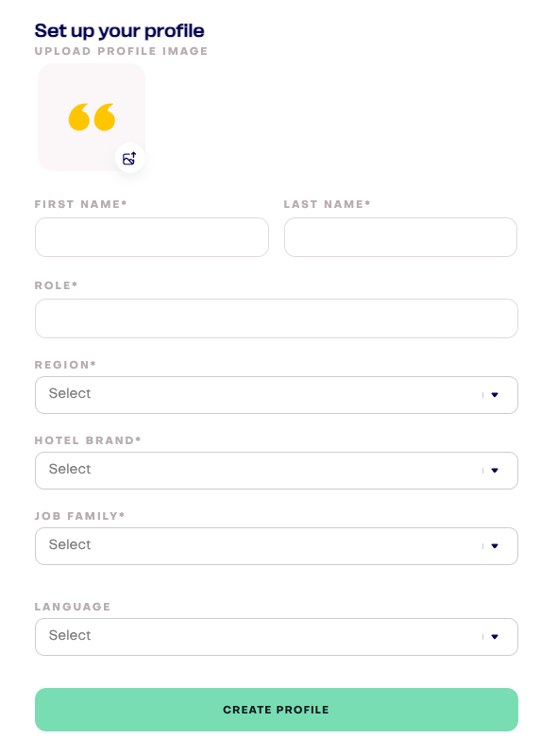Click into the Last Name field
The image size is (541, 756).
click(401, 237)
